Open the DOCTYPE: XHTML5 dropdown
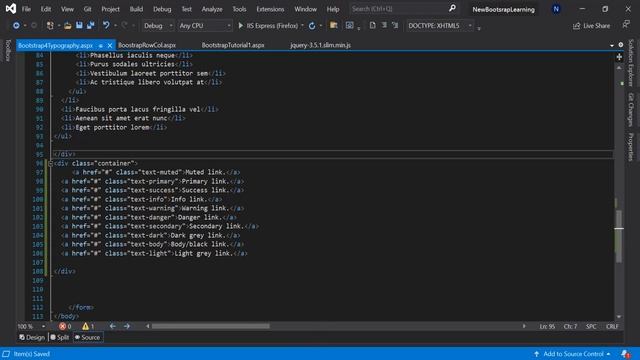Screen dimensions: 640x360 (x=440, y=26)
